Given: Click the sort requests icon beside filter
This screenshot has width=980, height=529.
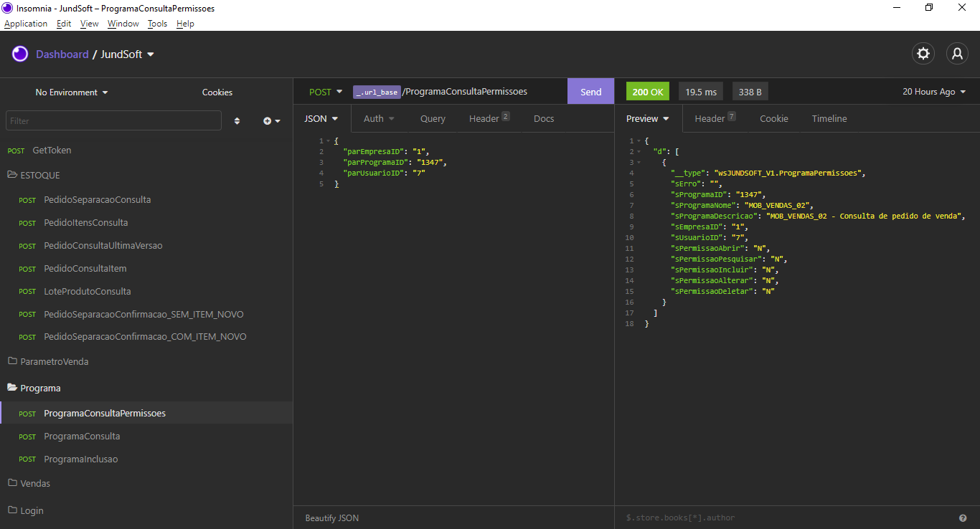Looking at the screenshot, I should pos(237,121).
